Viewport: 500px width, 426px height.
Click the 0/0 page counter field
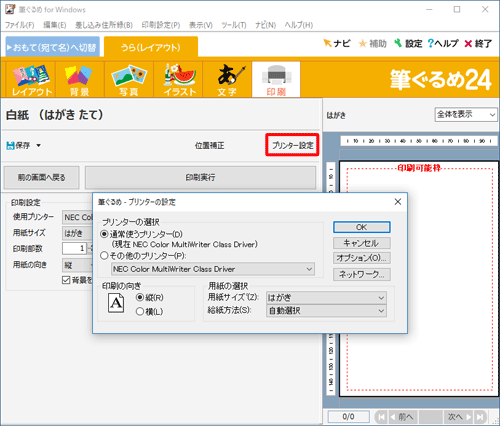coord(349,417)
